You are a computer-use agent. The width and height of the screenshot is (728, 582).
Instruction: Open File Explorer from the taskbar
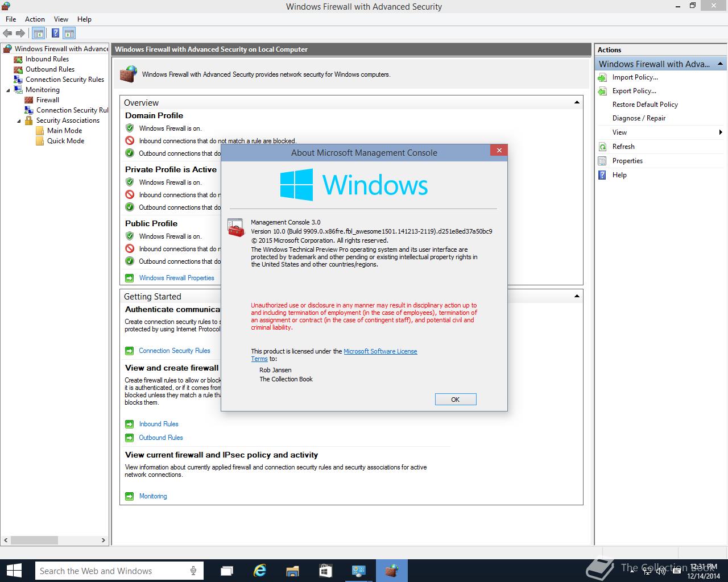tap(292, 571)
